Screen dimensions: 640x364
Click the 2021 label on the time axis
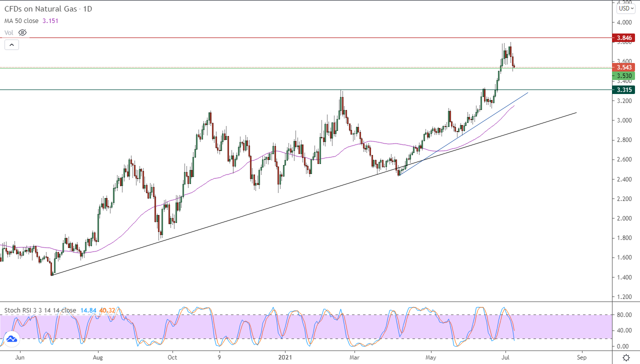click(x=285, y=358)
